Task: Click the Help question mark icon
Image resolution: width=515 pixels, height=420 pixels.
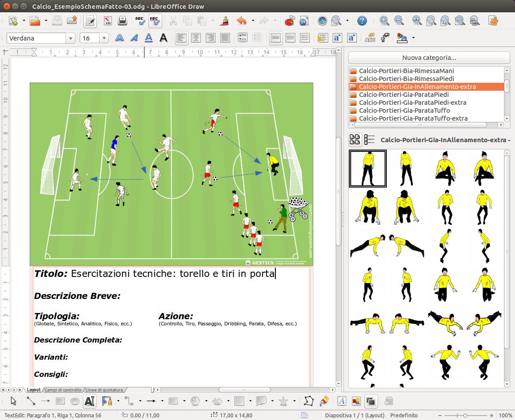Action: tap(362, 21)
